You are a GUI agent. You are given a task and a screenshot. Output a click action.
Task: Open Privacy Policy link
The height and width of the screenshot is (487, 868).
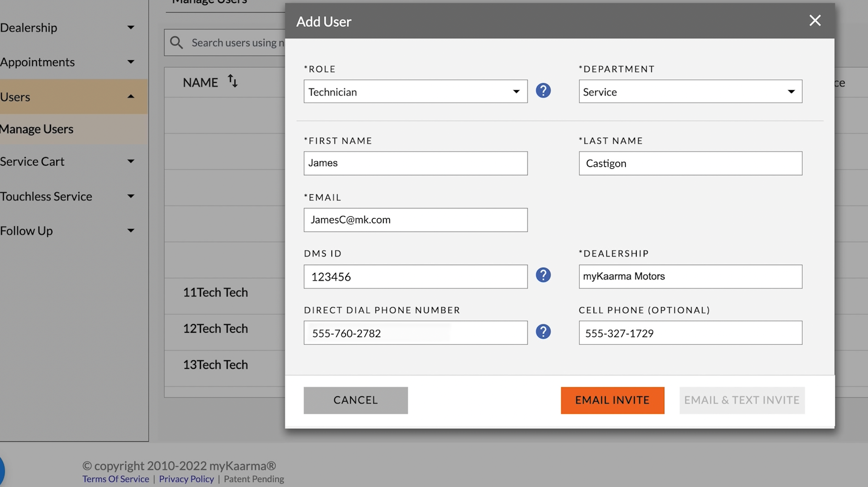point(186,479)
